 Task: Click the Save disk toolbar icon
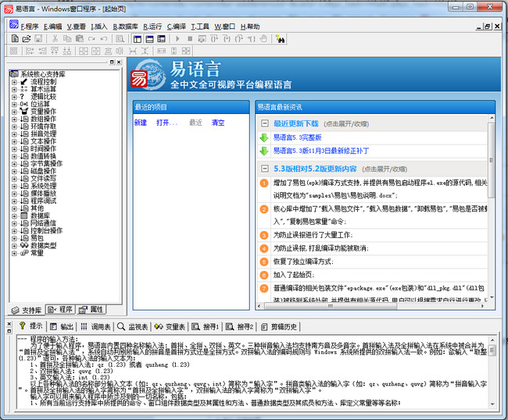[38, 39]
